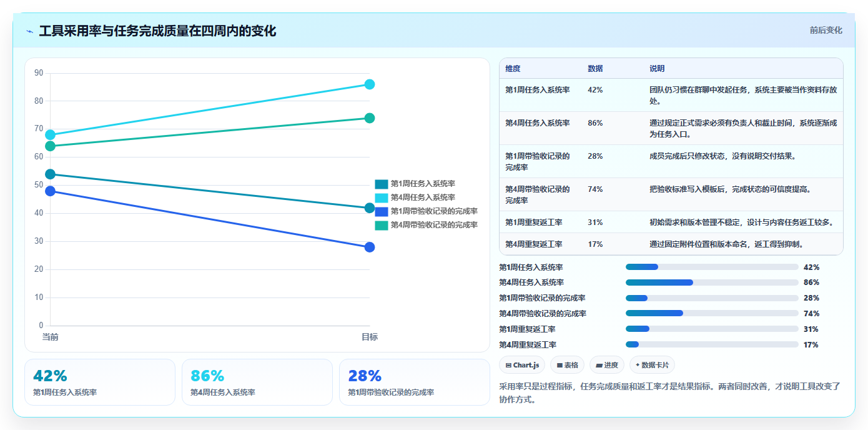This screenshot has height=430, width=868.
Task: Click the chart point at 86 on 目标
Action: click(x=370, y=84)
